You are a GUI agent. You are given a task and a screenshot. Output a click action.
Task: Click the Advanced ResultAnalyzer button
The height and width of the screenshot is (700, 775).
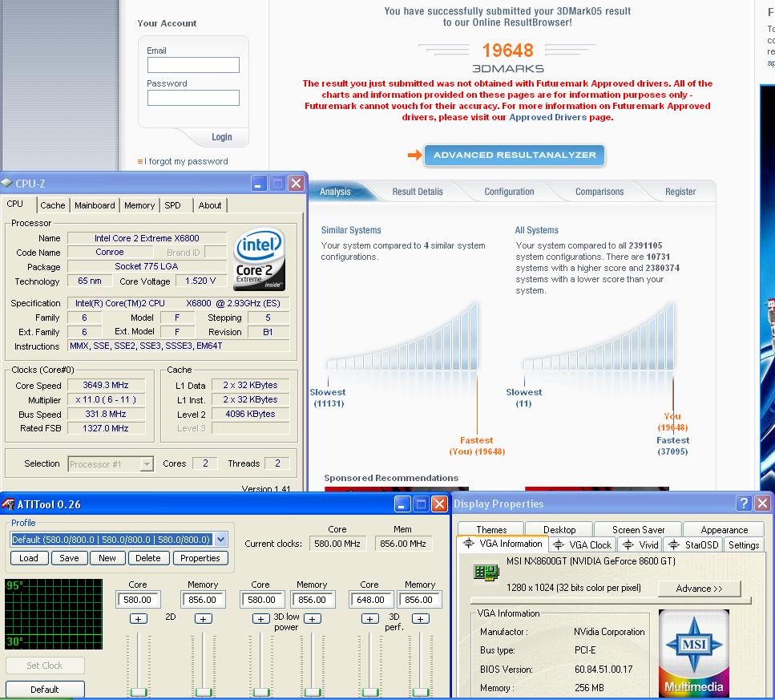tap(515, 156)
